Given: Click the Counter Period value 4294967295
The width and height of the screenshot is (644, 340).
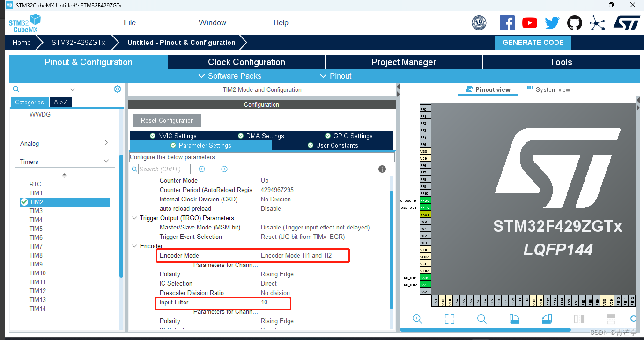Looking at the screenshot, I should click(x=277, y=190).
